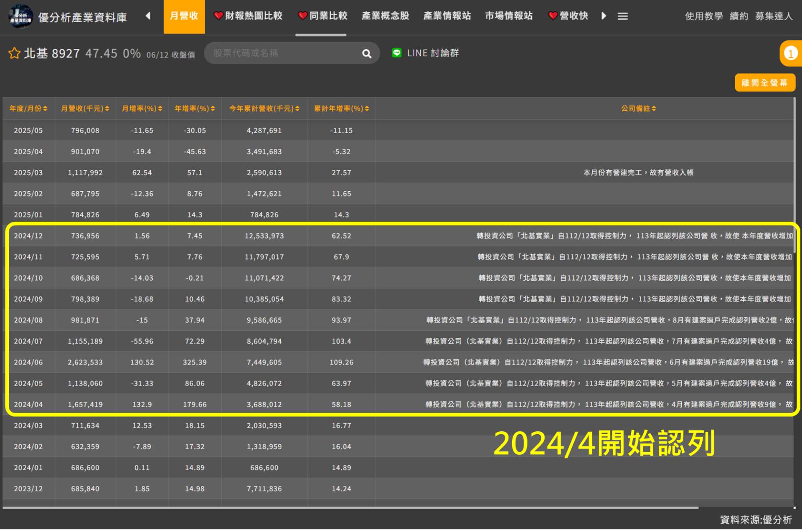Click the 12,533,973 cumulative revenue cell
Screen dimensions: 802x532
coord(264,237)
